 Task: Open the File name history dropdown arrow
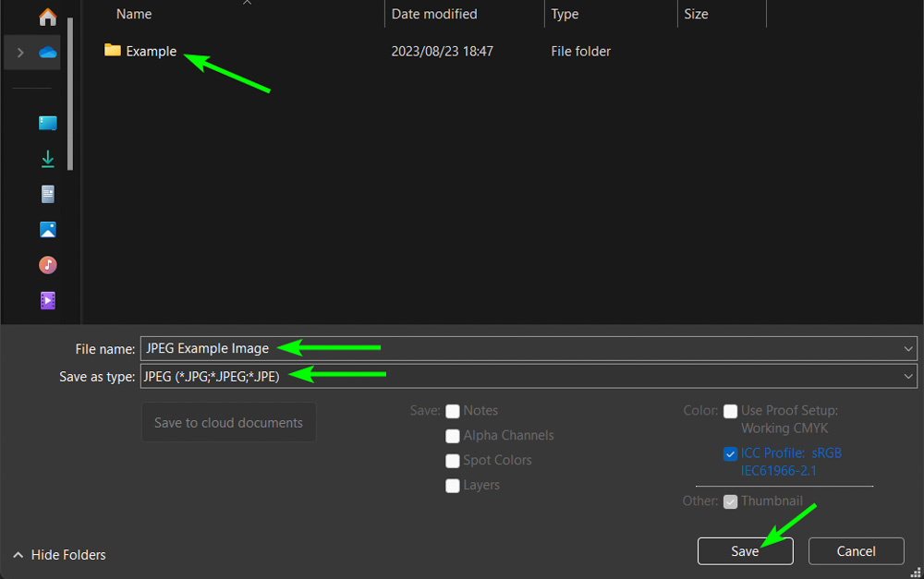(908, 349)
